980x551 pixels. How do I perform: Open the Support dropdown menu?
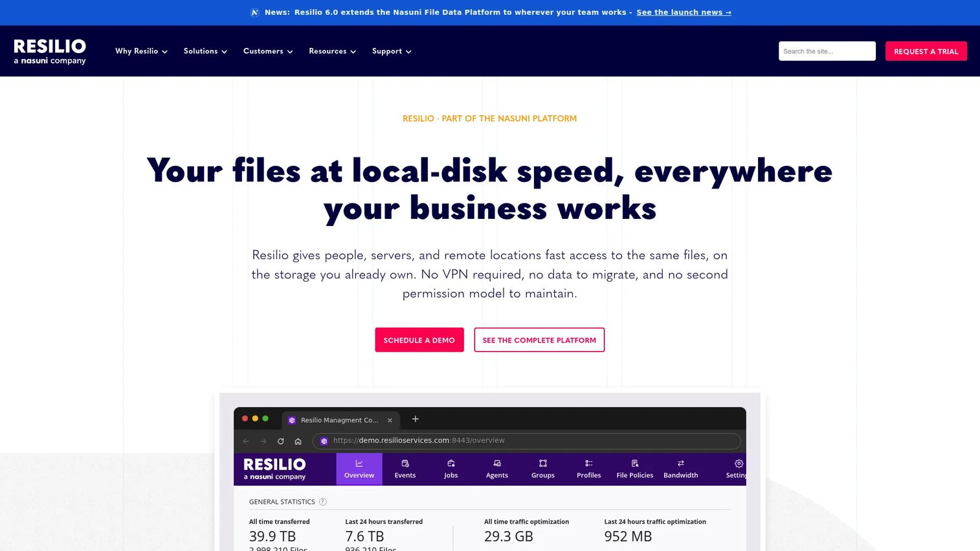pyautogui.click(x=392, y=51)
